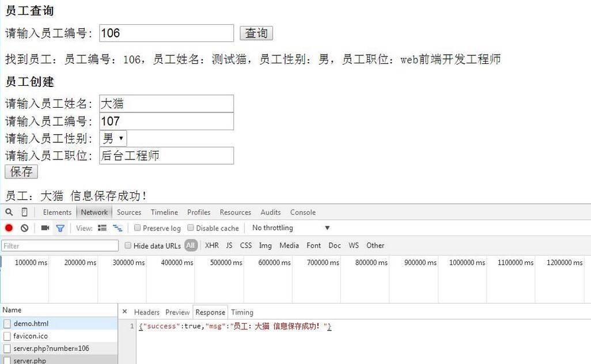Open the Timeline tab
This screenshot has height=364, width=591.
click(x=164, y=212)
